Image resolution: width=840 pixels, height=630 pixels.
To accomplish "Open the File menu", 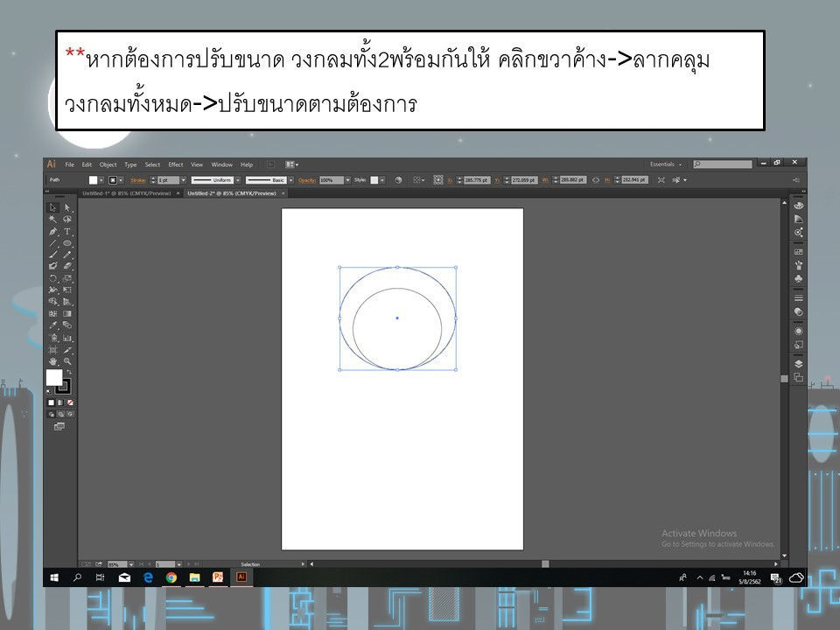I will tap(70, 164).
